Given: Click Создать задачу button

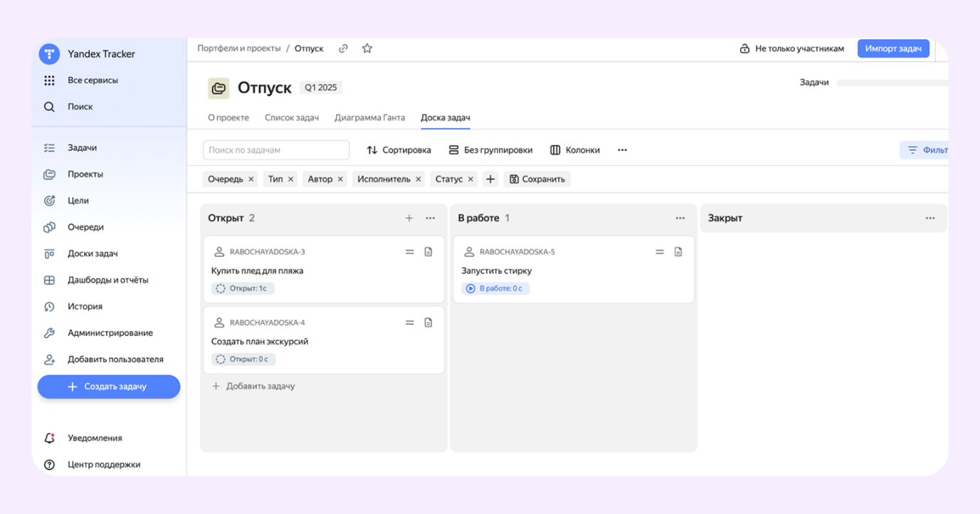Looking at the screenshot, I should 109,387.
